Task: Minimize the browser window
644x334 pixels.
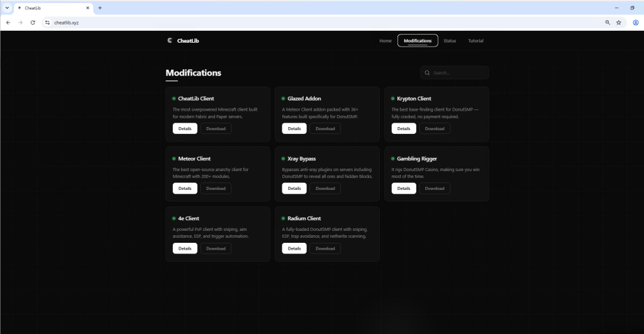Action: pos(616,8)
